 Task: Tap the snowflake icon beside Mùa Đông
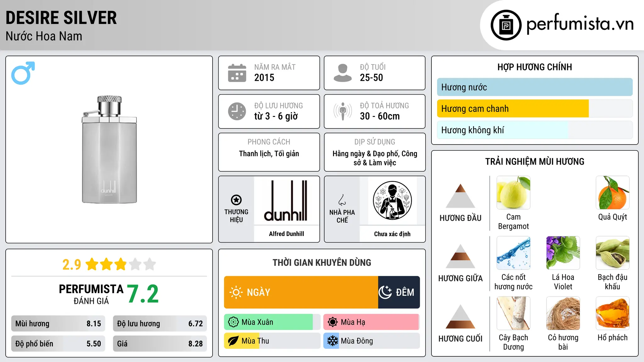pyautogui.click(x=333, y=341)
